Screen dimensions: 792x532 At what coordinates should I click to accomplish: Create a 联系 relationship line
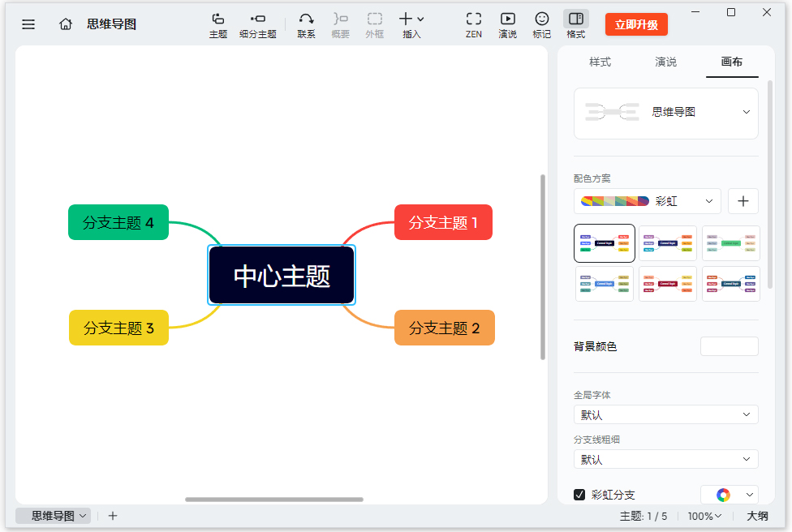pyautogui.click(x=306, y=24)
